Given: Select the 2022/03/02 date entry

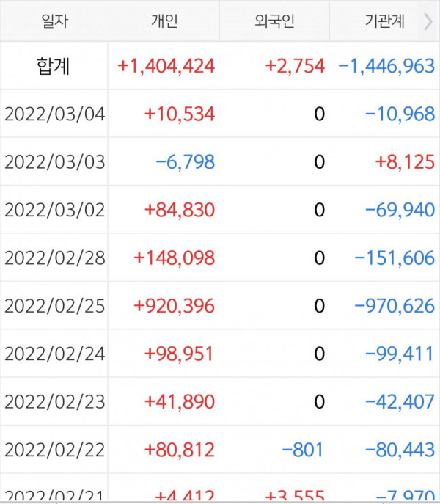Looking at the screenshot, I should 54,211.
